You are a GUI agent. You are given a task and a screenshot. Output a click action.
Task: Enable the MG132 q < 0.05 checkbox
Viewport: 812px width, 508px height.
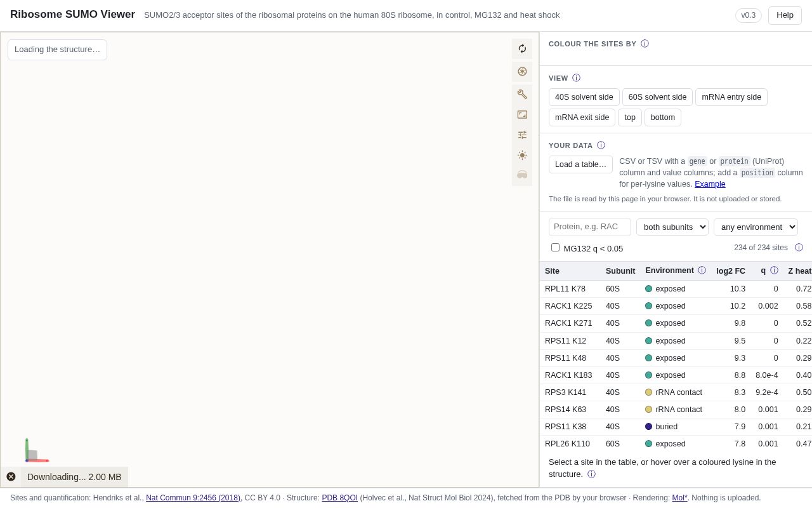[555, 248]
